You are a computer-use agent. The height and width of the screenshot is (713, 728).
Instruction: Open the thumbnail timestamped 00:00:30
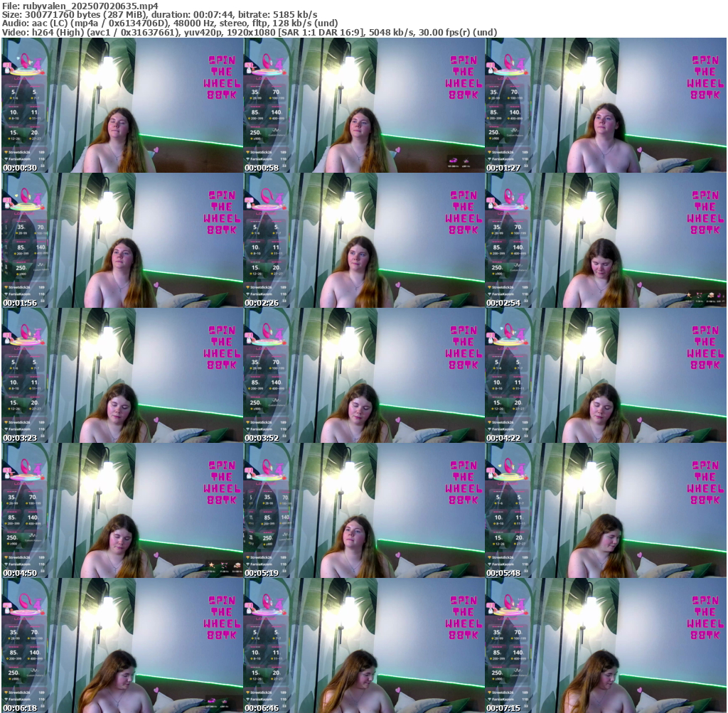coord(122,105)
